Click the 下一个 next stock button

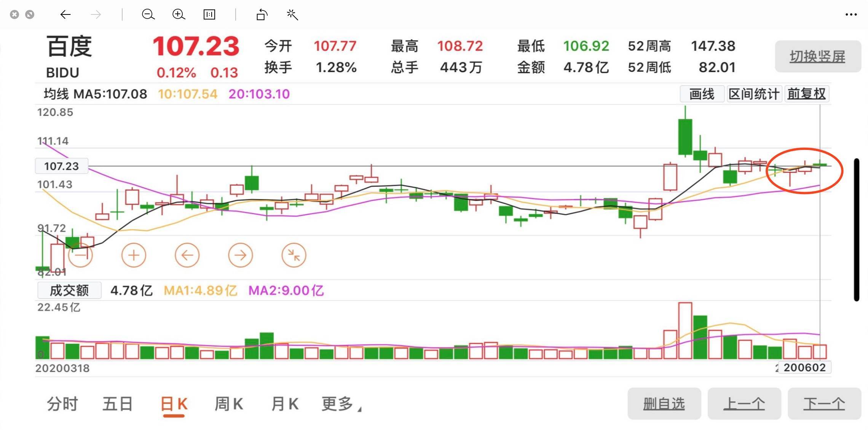[x=824, y=403]
